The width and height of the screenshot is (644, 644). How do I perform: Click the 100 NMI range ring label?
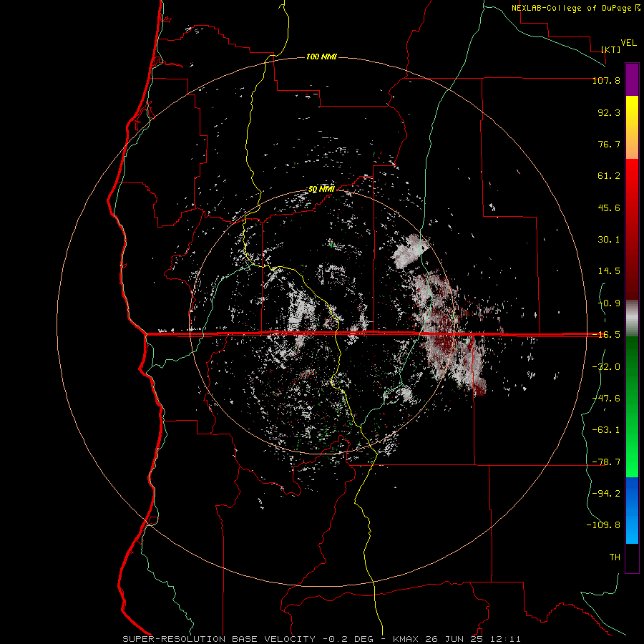point(321,57)
